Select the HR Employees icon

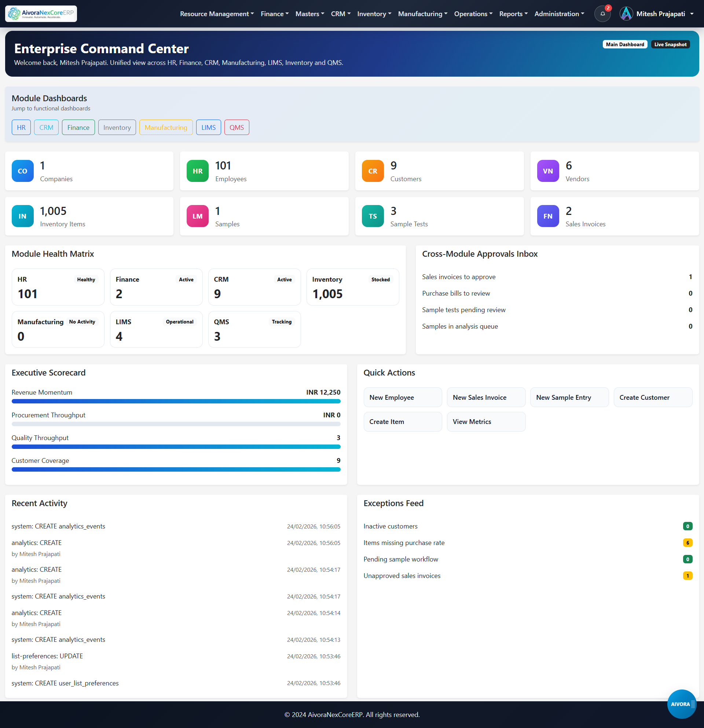[x=197, y=171]
